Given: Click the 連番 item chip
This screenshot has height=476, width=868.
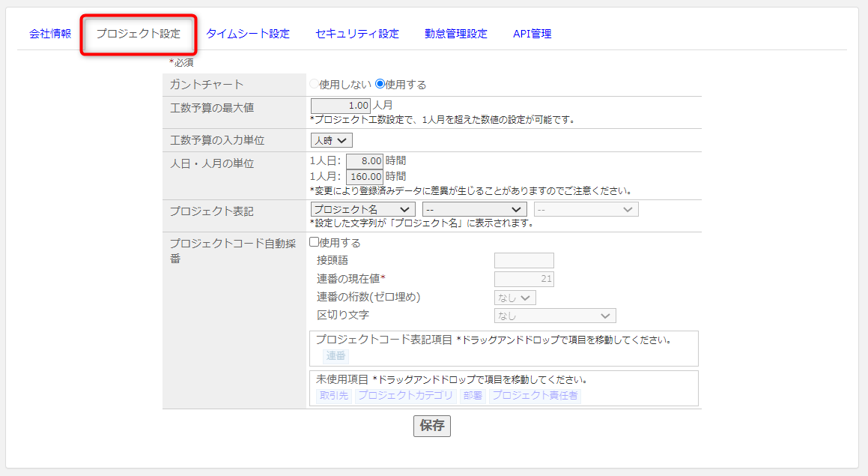Looking at the screenshot, I should tap(336, 356).
